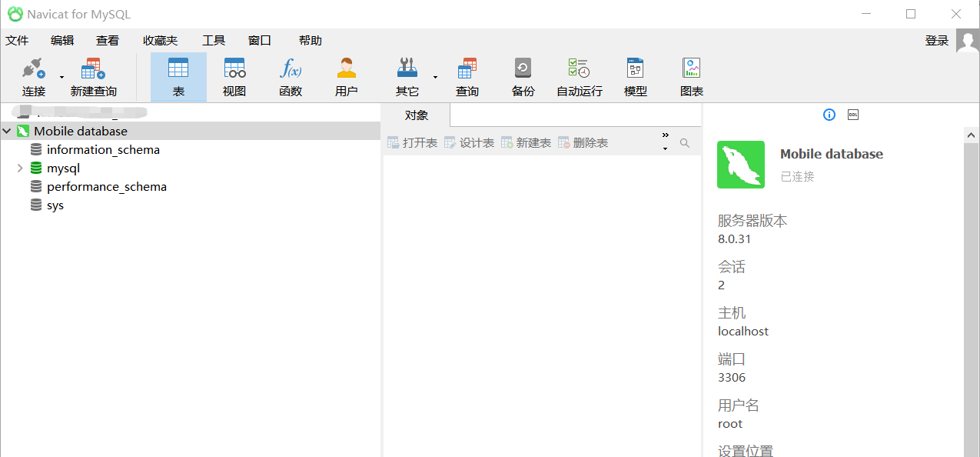
Task: Click the Function (函数) f(x) icon
Action: coord(291,68)
